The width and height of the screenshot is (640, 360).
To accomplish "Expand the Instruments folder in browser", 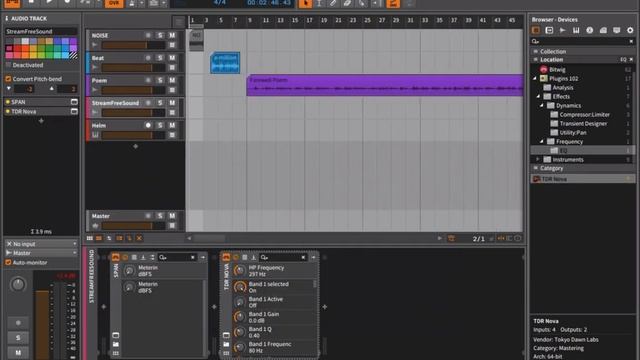I will (x=538, y=159).
